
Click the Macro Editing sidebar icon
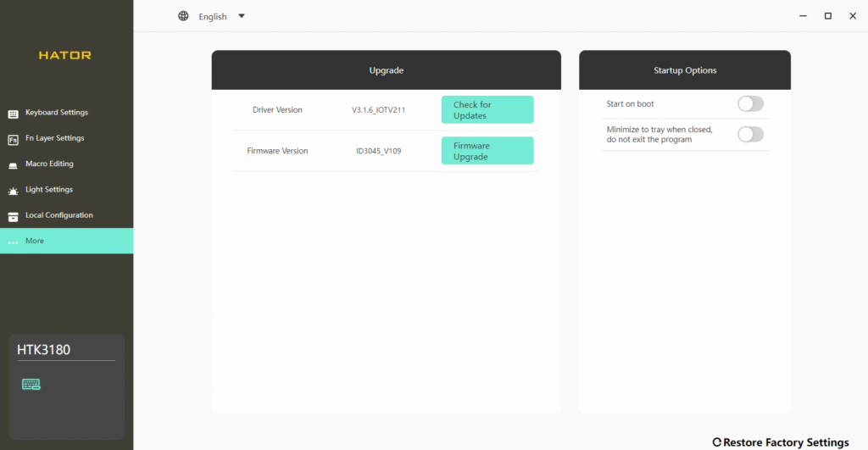(14, 164)
